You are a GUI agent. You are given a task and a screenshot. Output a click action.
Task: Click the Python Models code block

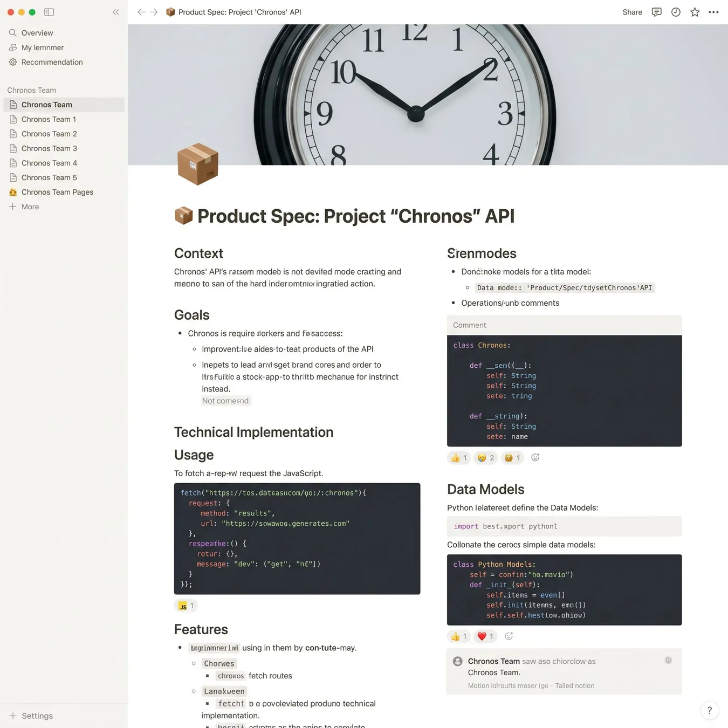click(x=564, y=590)
